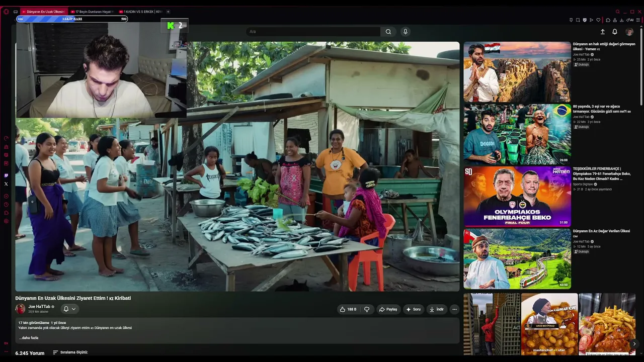Image resolution: width=644 pixels, height=362 pixels.
Task: Expand the subscription notification bell dropdown
Action: (x=69, y=309)
